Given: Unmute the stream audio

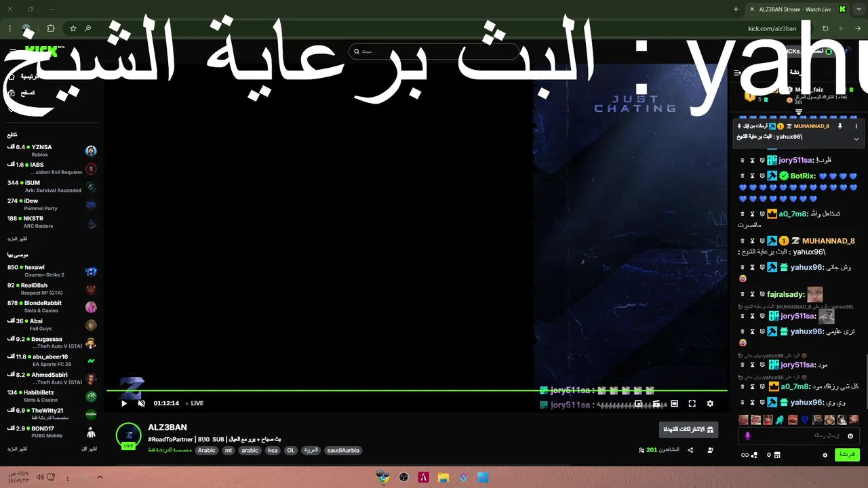Looking at the screenshot, I should [x=142, y=403].
